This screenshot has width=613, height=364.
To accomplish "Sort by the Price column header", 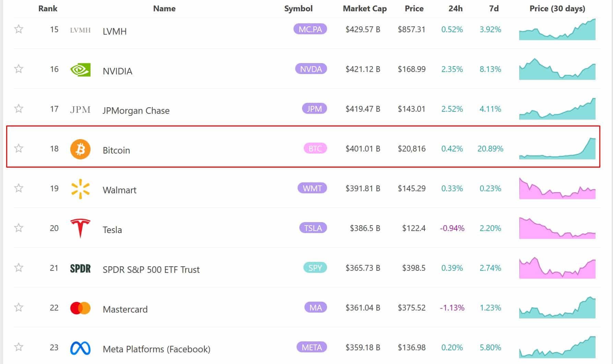I will point(414,9).
